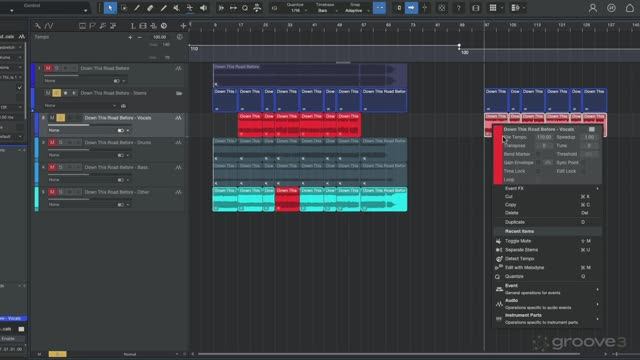Select the red Other track event
The width and height of the screenshot is (640, 360).
point(287,200)
